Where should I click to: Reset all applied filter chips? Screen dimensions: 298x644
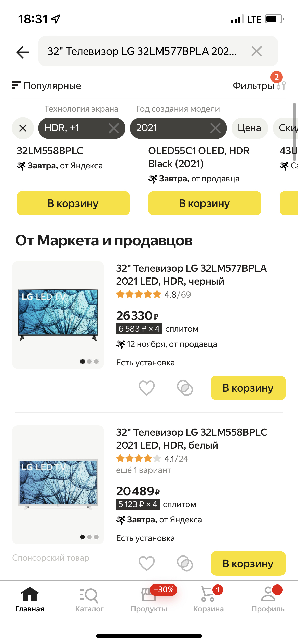coord(23,128)
